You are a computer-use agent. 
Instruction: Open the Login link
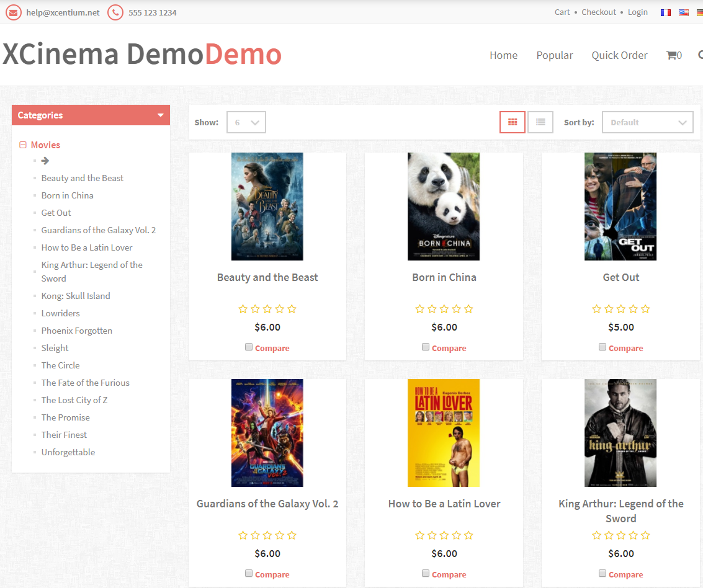pyautogui.click(x=638, y=12)
